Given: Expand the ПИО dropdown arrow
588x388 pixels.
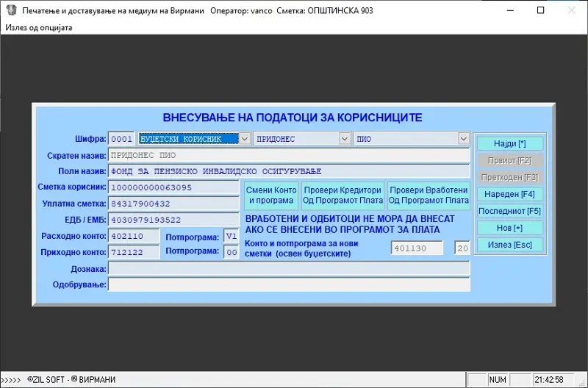Looking at the screenshot, I should coord(464,139).
